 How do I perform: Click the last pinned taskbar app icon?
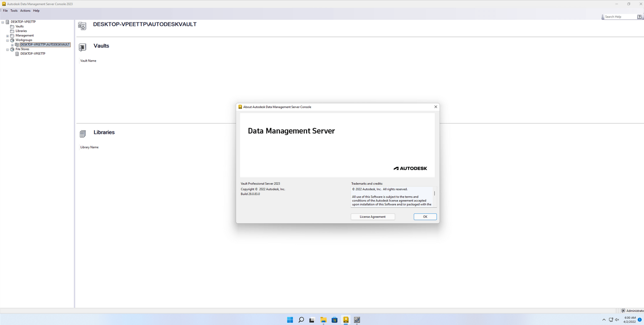pos(357,320)
